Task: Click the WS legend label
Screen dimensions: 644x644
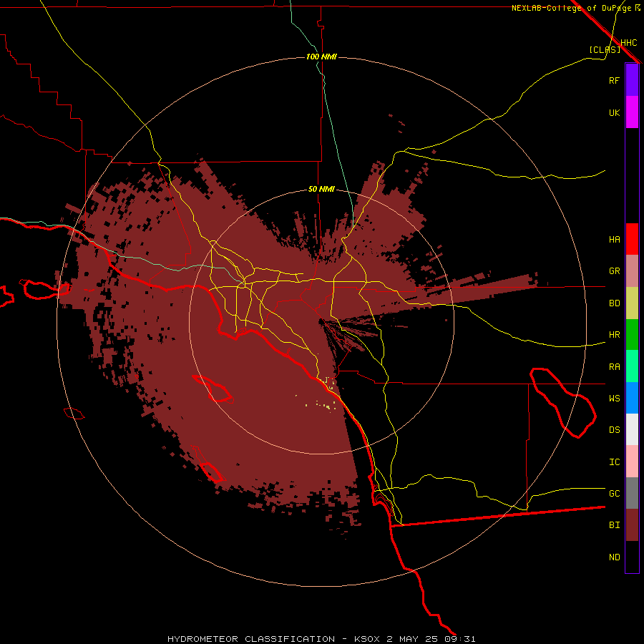Action: coord(614,398)
